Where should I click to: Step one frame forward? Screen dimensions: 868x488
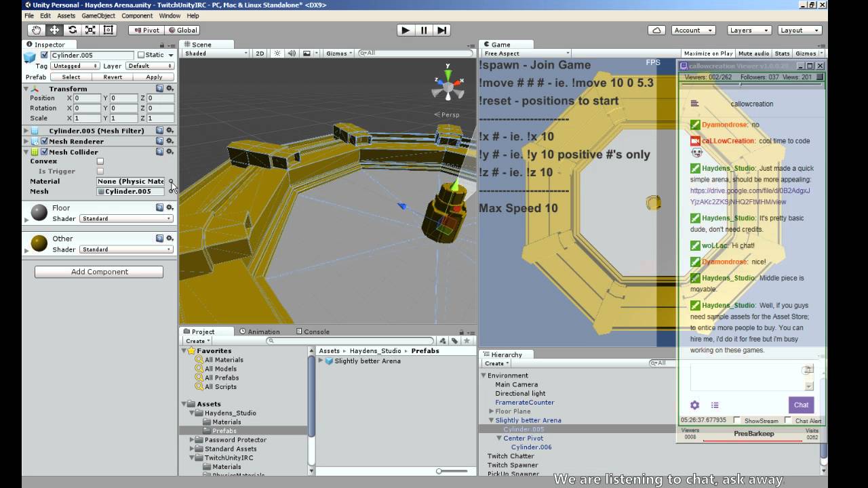point(441,30)
